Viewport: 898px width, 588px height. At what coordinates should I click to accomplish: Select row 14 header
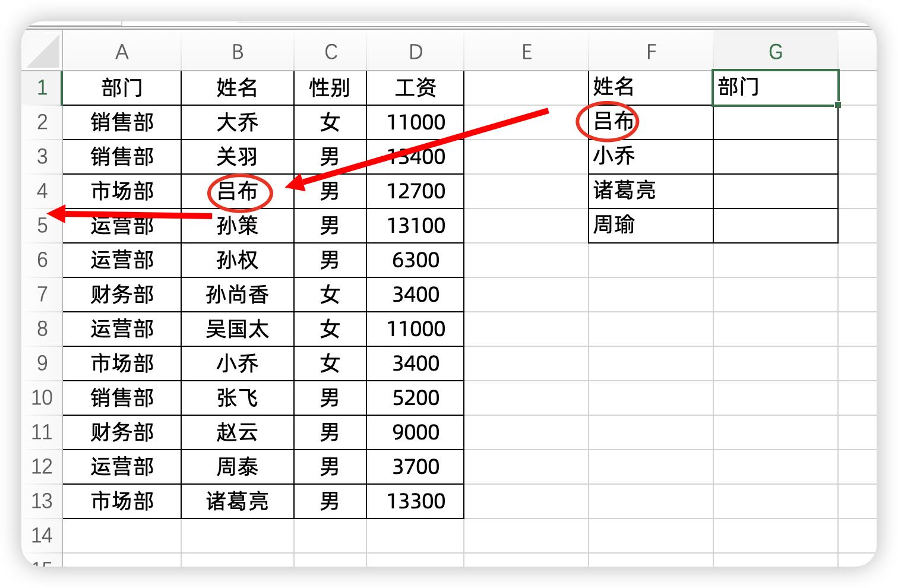coord(42,536)
